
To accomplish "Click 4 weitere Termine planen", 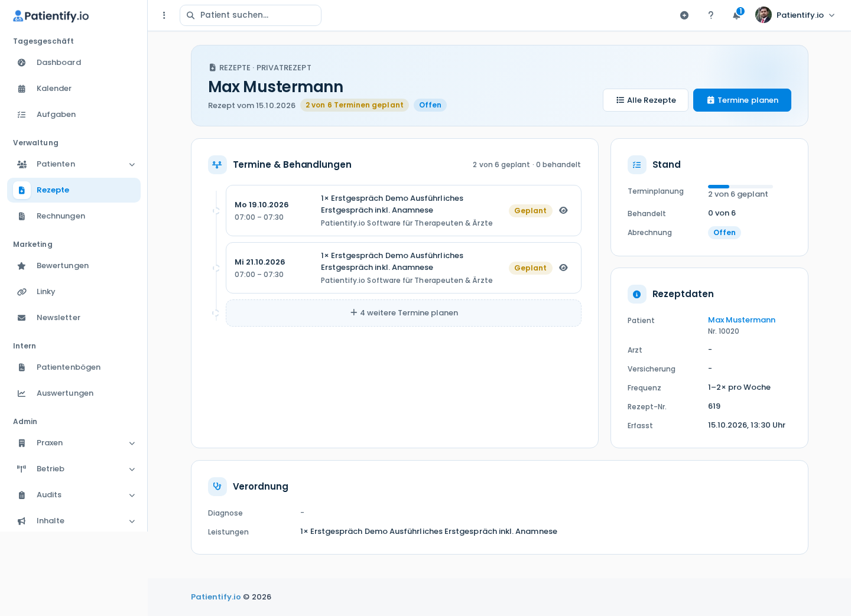I will pos(404,313).
